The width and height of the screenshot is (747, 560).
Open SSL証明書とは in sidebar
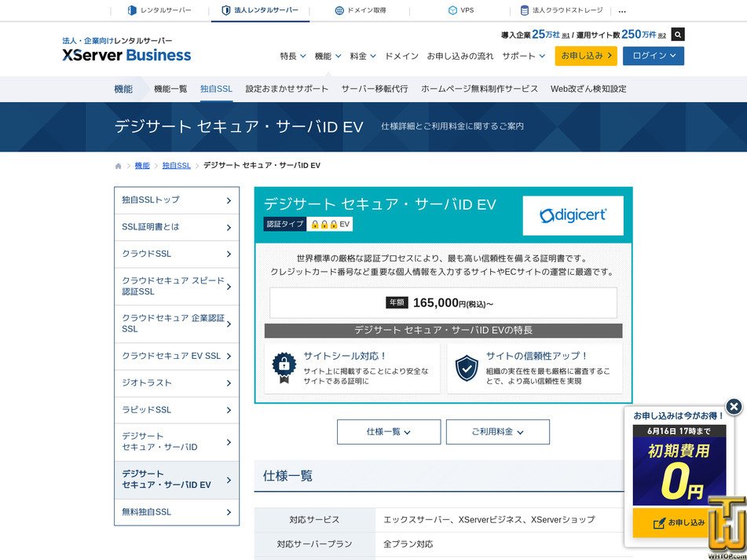[x=177, y=228]
